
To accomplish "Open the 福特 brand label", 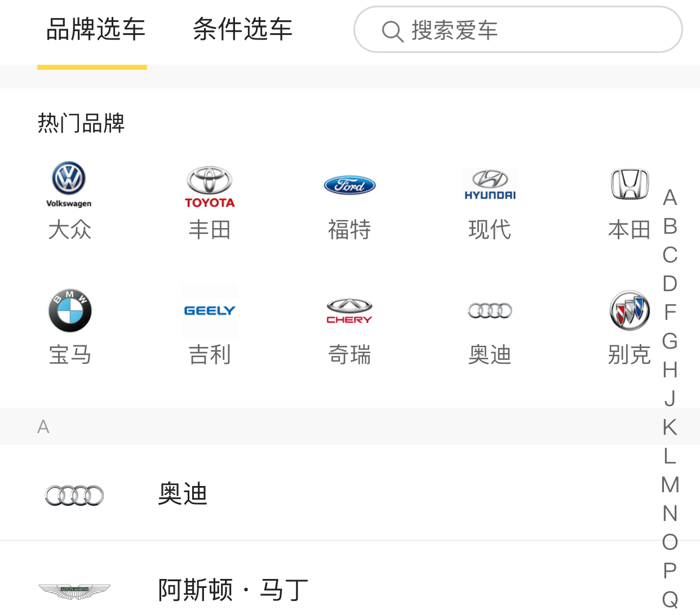I will tap(349, 230).
